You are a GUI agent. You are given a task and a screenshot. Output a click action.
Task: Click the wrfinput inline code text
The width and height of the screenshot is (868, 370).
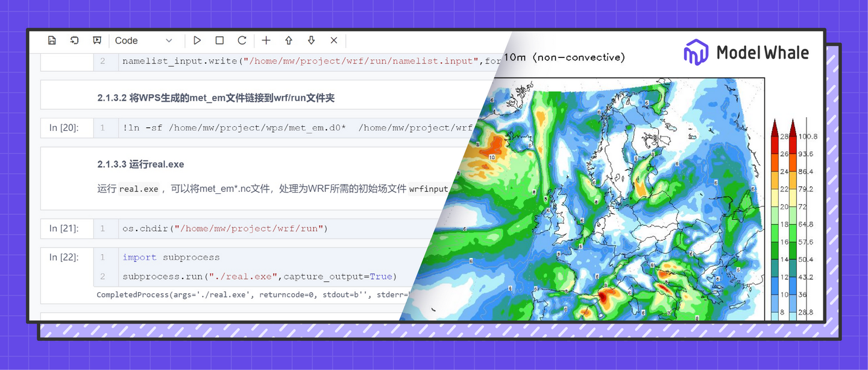pos(429,189)
